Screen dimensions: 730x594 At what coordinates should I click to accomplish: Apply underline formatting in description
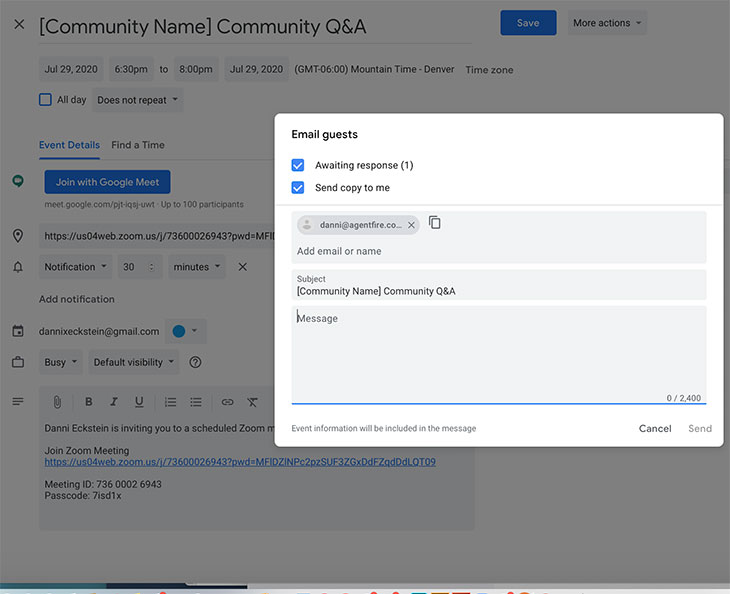(x=139, y=402)
